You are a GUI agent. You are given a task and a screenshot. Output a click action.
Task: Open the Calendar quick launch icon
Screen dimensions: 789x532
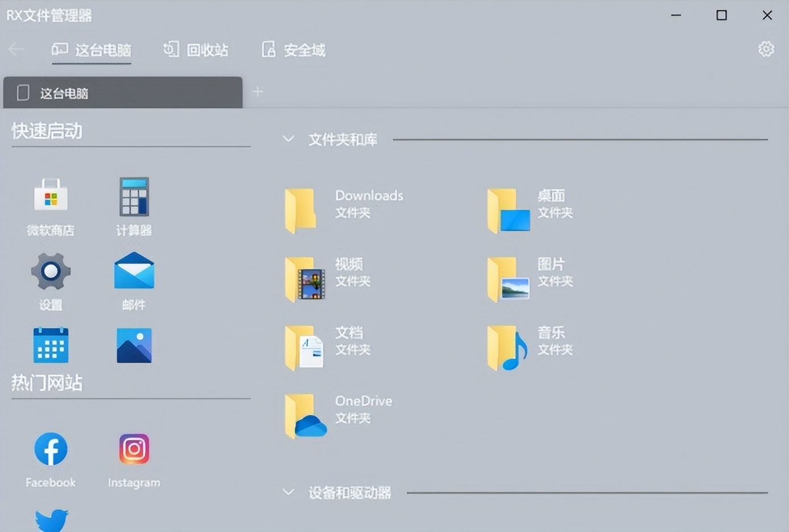[51, 345]
